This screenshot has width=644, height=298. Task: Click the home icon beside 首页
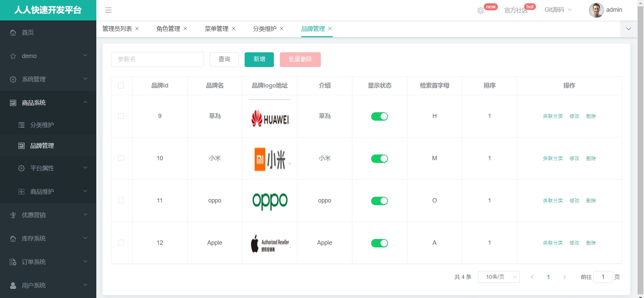[x=13, y=33]
